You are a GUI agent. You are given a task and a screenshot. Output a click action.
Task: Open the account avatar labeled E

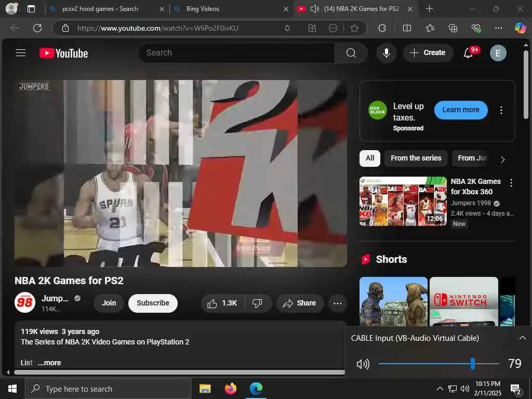498,53
